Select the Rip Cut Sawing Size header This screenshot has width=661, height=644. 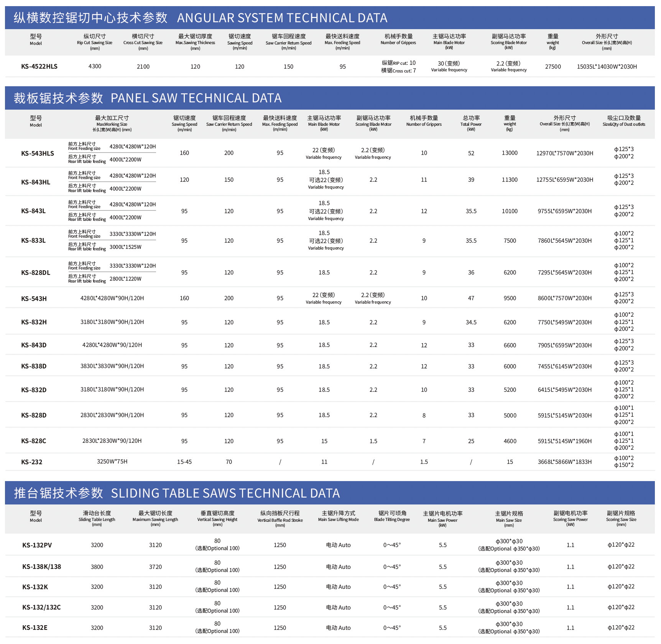click(95, 42)
